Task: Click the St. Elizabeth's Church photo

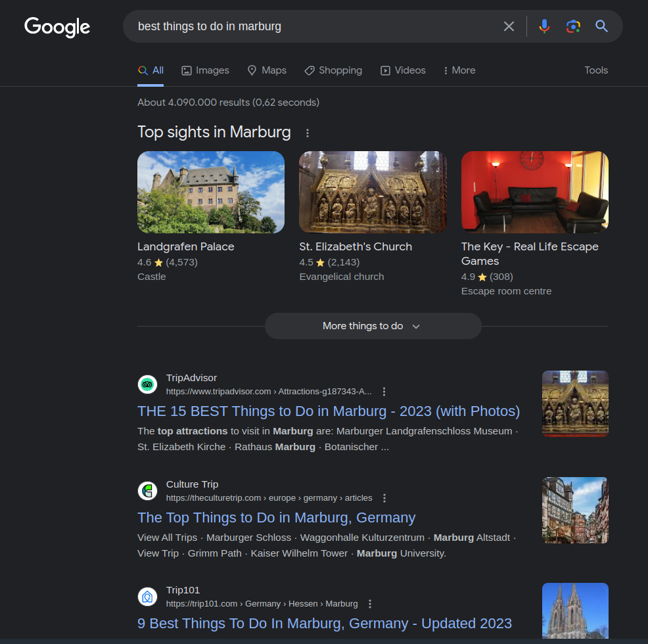Action: coord(373,192)
